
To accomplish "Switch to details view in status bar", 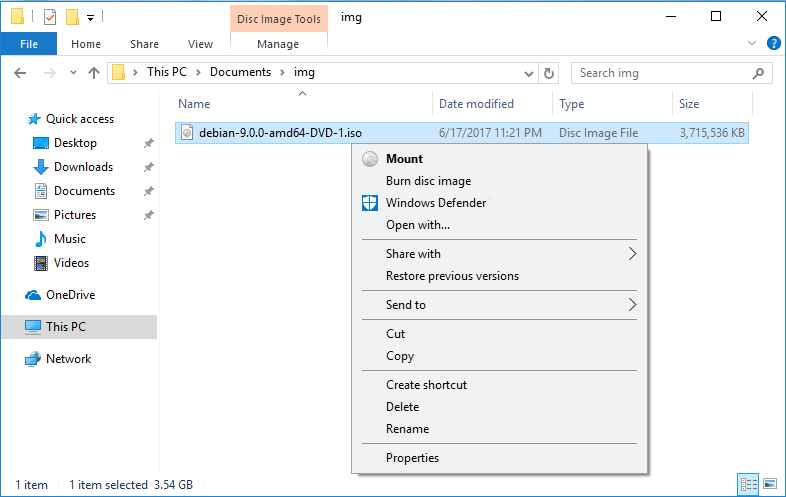I will pyautogui.click(x=748, y=484).
